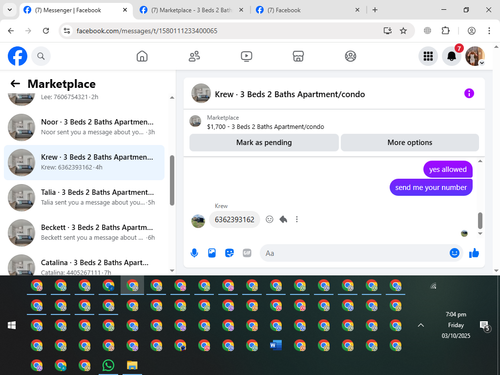Viewport: 500px width, 375px height.
Task: Attach a file with photo icon
Action: point(212,253)
